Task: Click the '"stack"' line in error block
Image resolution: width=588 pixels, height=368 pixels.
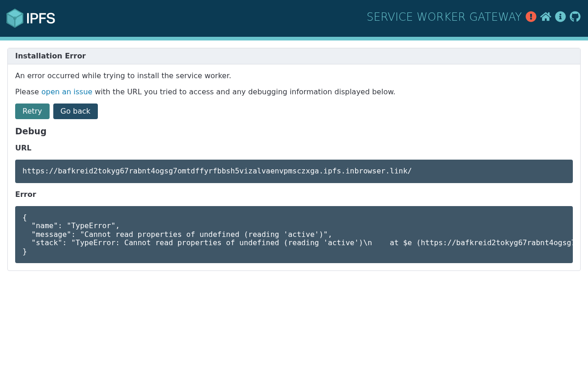Action: 302,243
